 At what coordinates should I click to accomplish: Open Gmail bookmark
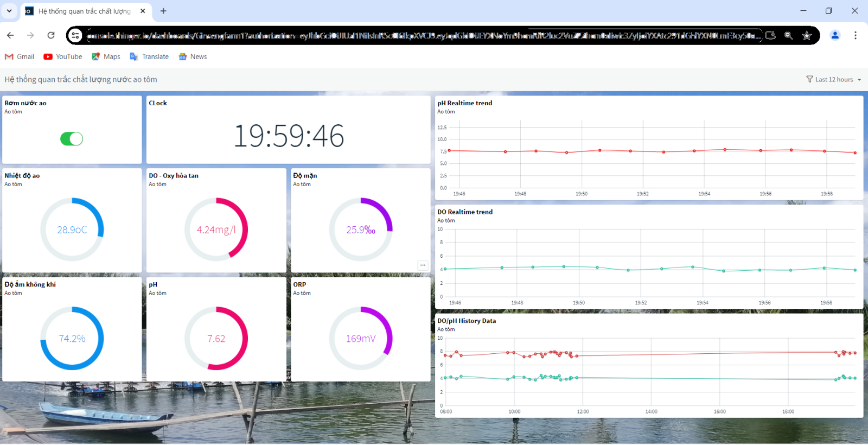pyautogui.click(x=20, y=56)
